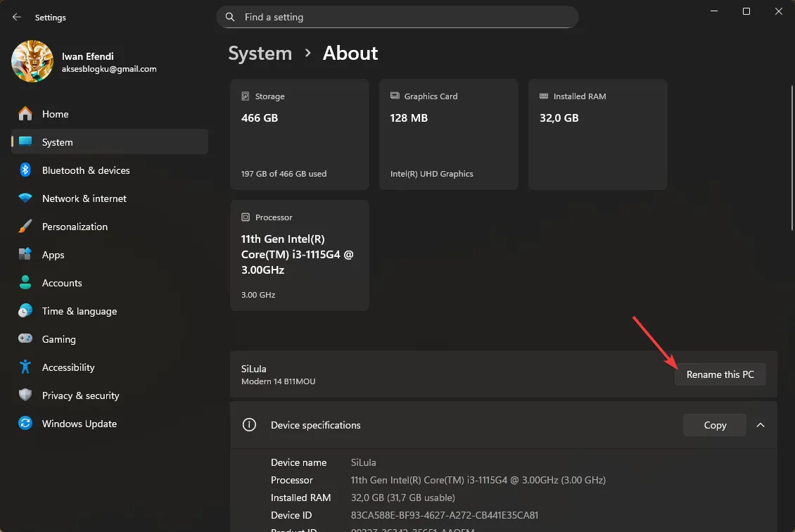Image resolution: width=795 pixels, height=532 pixels.
Task: Open Privacy & security settings
Action: click(79, 395)
